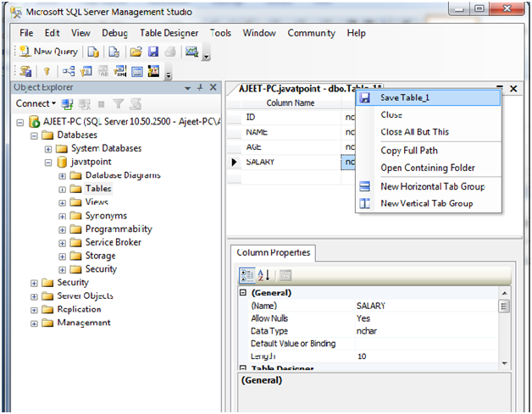Image resolution: width=532 pixels, height=414 pixels.
Task: Click the Manage Fulltext Index icon
Action: [103, 71]
